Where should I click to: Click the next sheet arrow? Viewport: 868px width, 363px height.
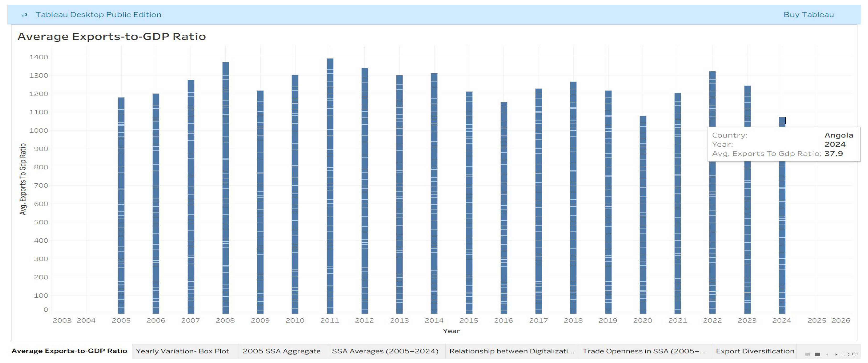click(836, 354)
